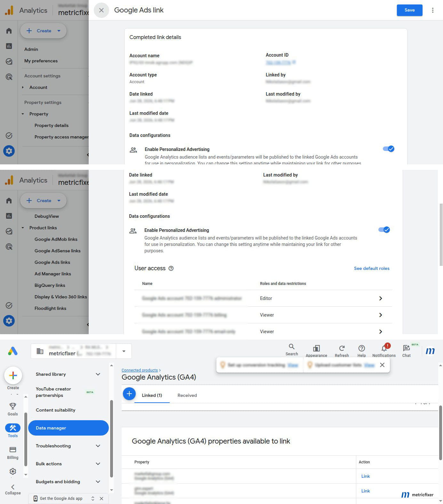Viewport: 443px width, 504px height.
Task: Open the metricfixer account selector dropdown
Action: pyautogui.click(x=124, y=351)
